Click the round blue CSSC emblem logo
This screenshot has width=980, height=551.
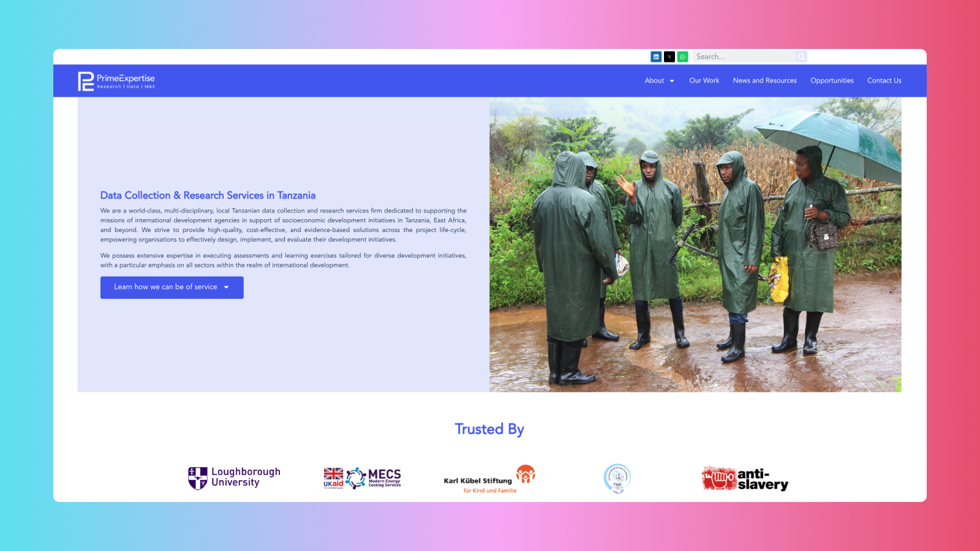point(617,478)
